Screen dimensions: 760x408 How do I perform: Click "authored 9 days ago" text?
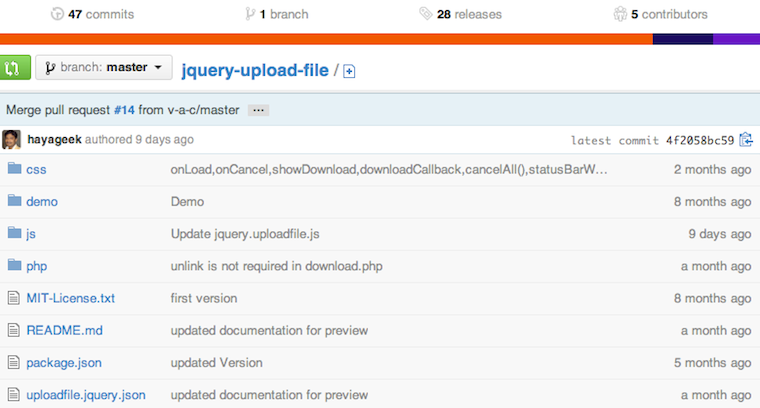(x=139, y=140)
